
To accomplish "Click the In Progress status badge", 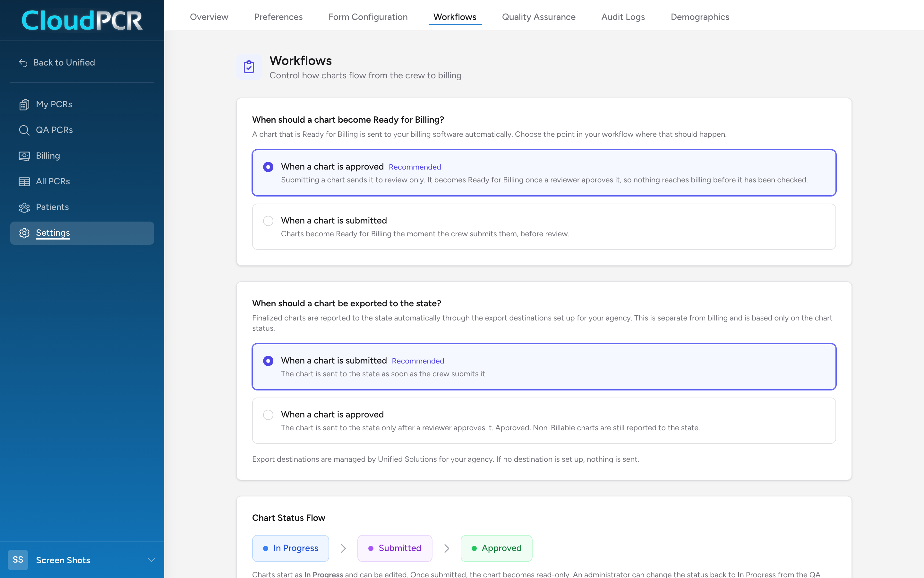I will 291,548.
